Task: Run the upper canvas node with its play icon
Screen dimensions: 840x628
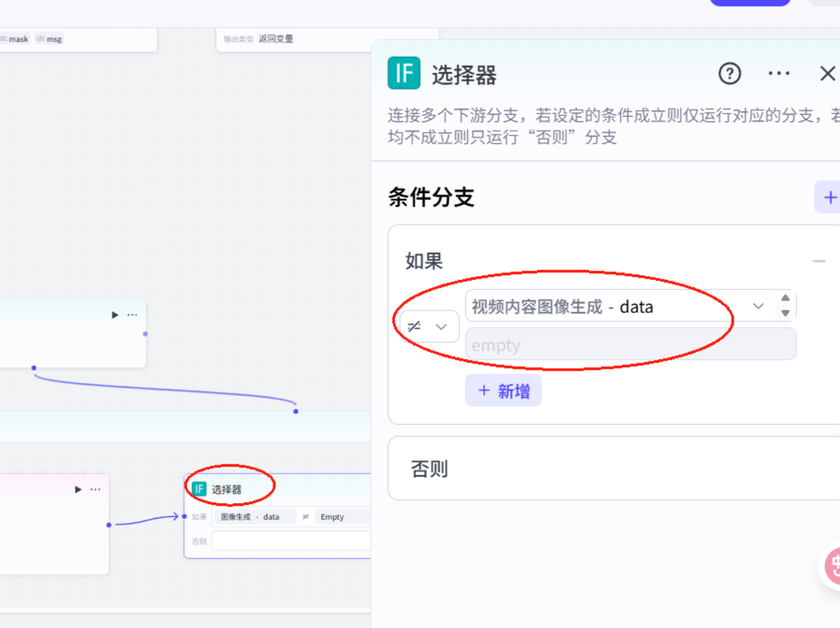Action: pyautogui.click(x=114, y=315)
